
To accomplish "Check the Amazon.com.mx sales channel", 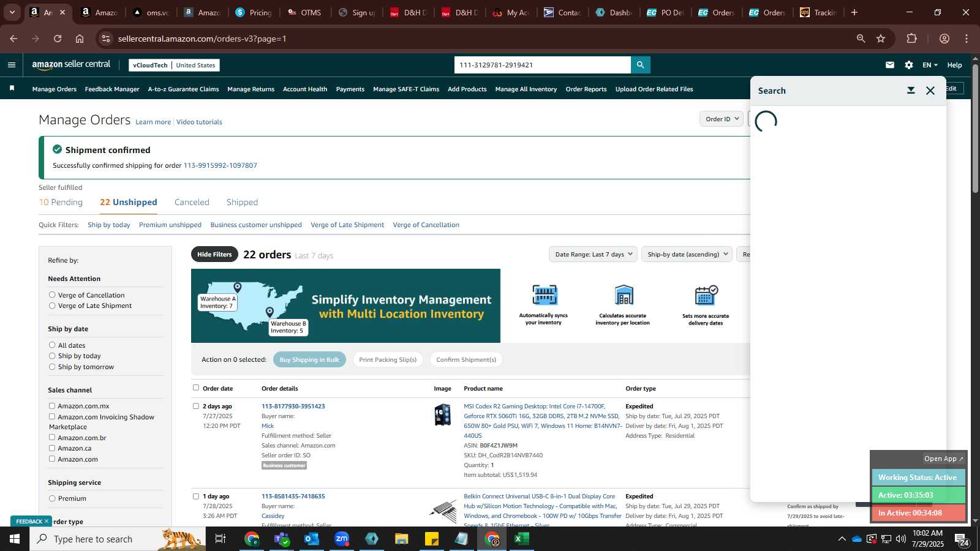I will click(52, 406).
